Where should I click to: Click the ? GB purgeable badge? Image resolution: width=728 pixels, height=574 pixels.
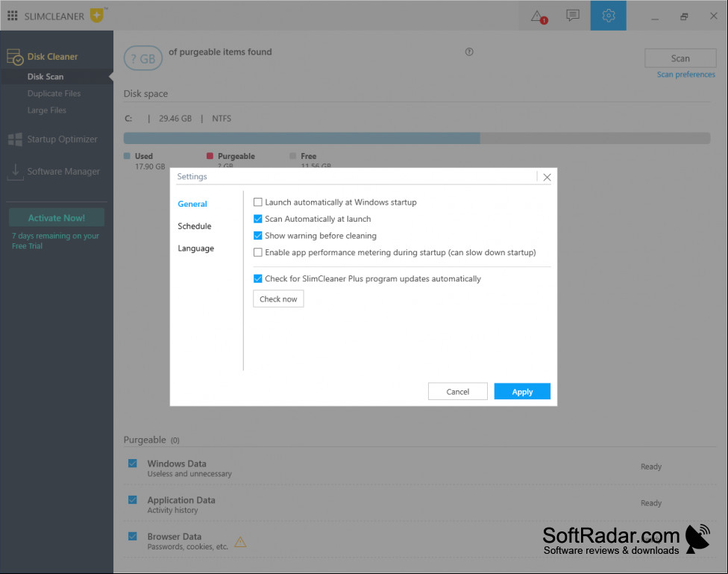143,58
